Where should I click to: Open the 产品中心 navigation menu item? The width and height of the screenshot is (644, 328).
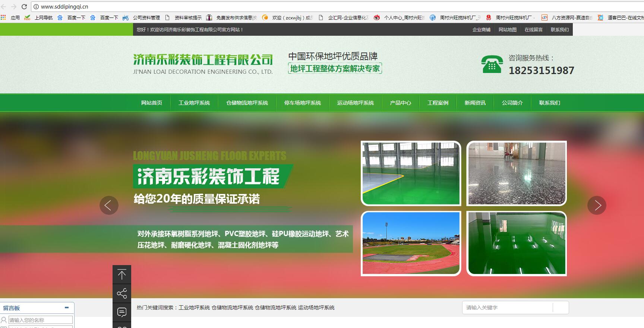(400, 103)
